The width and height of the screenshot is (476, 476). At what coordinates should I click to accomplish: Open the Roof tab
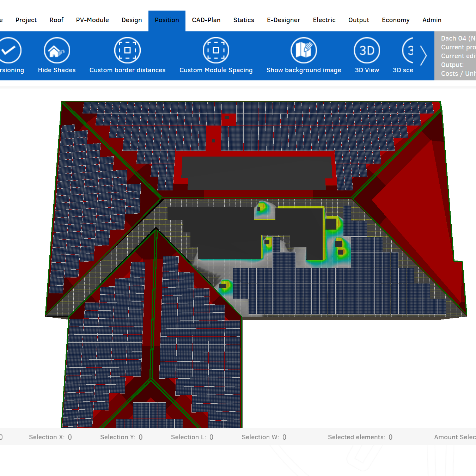click(x=56, y=20)
